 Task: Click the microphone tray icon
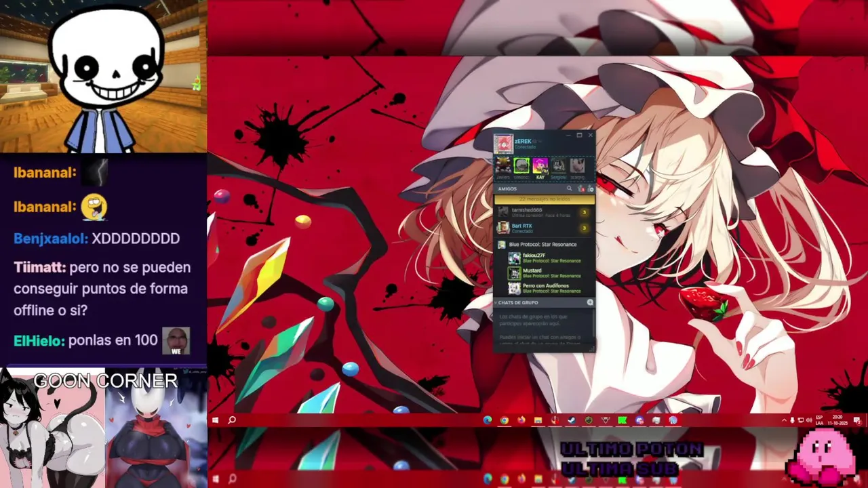(792, 420)
